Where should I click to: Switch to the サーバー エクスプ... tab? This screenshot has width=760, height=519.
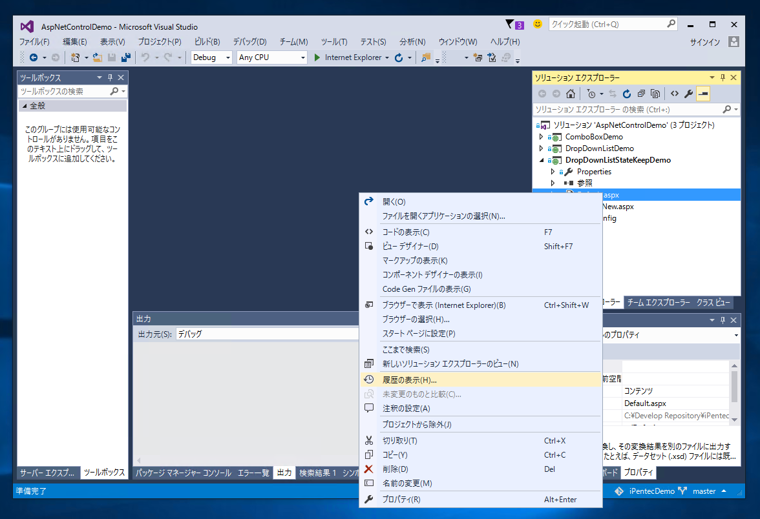pyautogui.click(x=47, y=472)
